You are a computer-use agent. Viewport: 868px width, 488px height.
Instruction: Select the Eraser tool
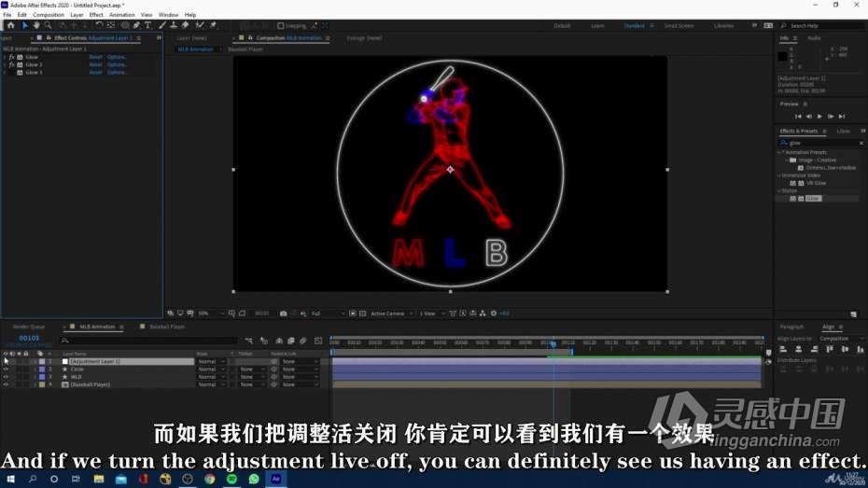186,25
